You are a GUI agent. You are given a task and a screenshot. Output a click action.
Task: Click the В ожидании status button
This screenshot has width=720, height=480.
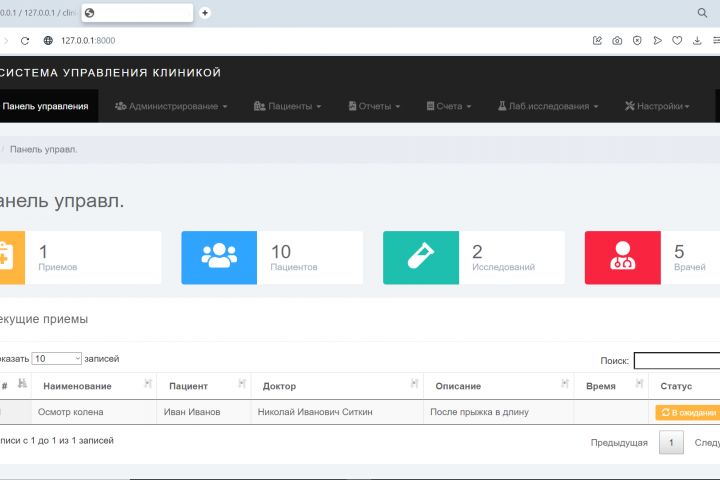(687, 412)
